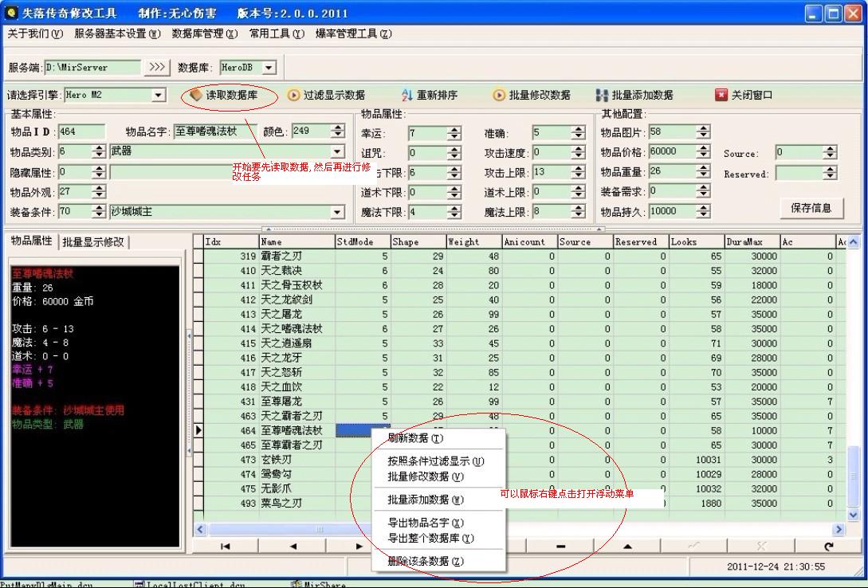Click the 重新排序 re-sort toolbar icon
The height and width of the screenshot is (588, 868).
(407, 95)
